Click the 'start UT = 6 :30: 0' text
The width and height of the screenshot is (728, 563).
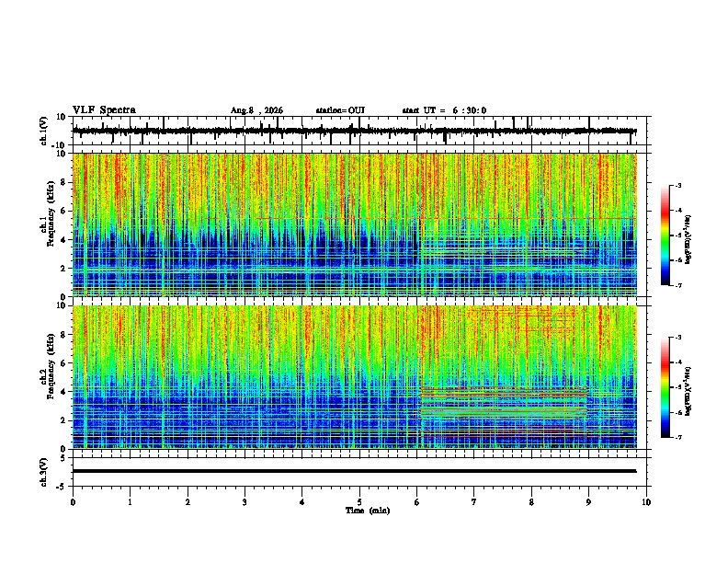pyautogui.click(x=444, y=110)
